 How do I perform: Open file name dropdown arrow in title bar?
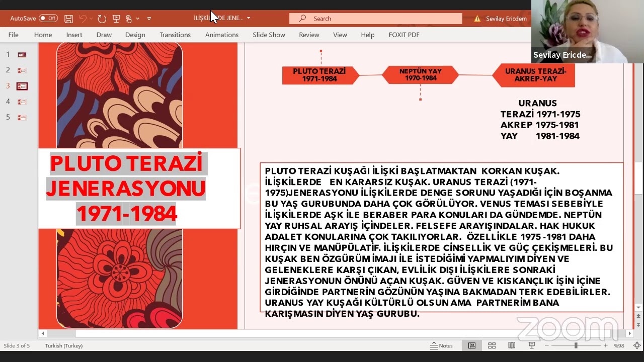249,19
